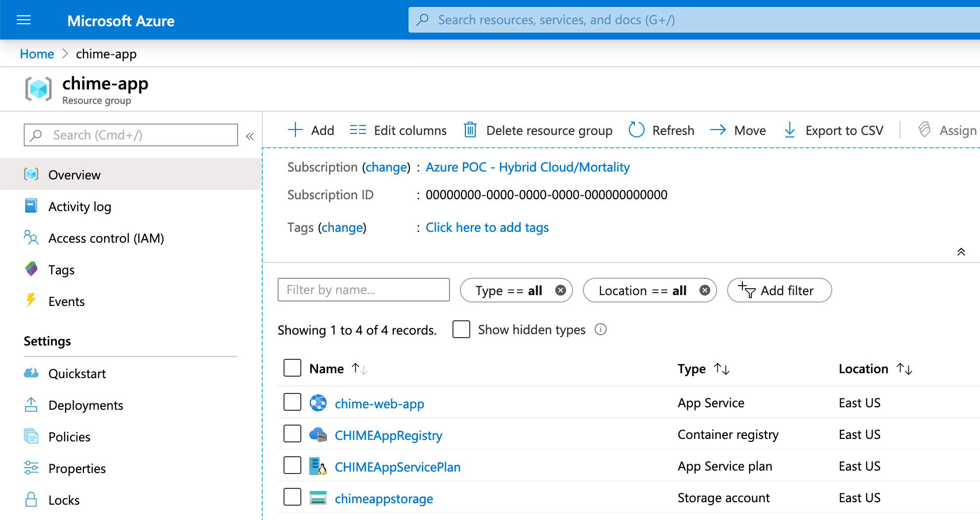
Task: Select the CHIMEAppServicePlan row checkbox
Action: [292, 465]
